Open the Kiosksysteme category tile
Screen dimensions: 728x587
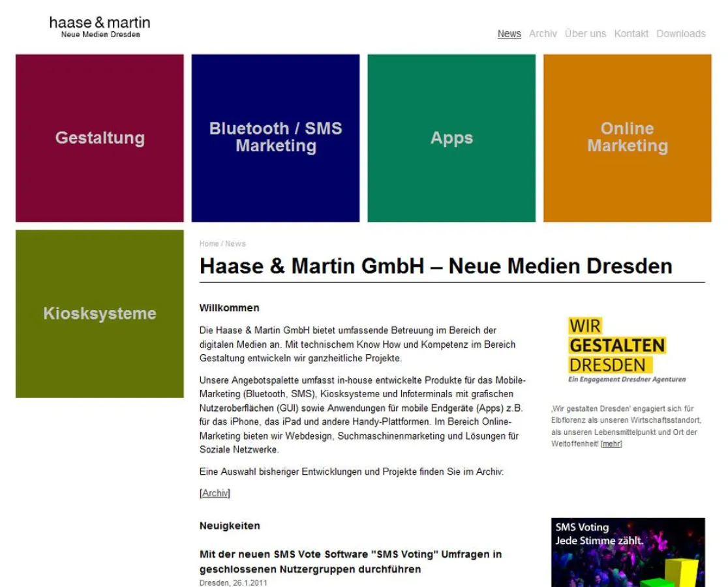click(99, 313)
